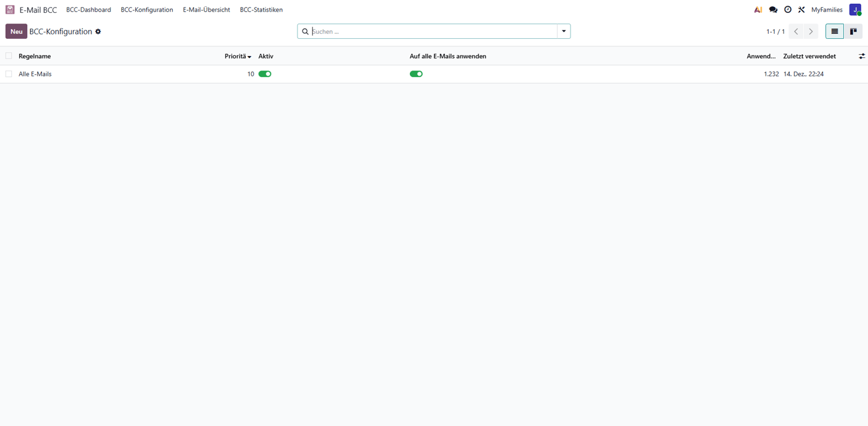Open the Activities clock menu
868x426 pixels.
click(787, 10)
